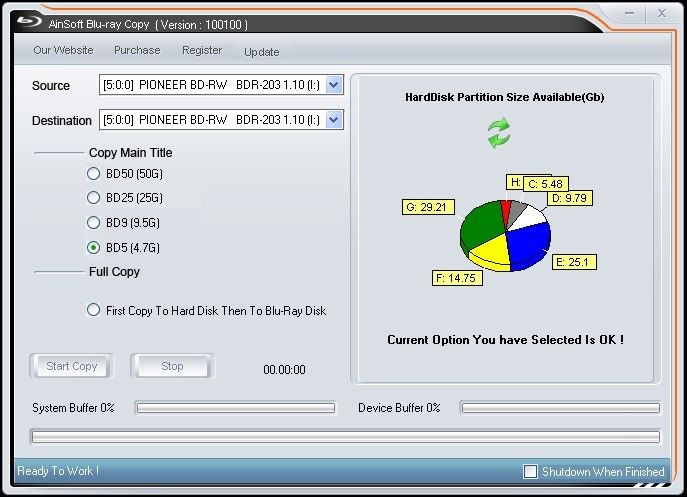
Task: Click the E: 25.1 partition label
Action: (574, 262)
